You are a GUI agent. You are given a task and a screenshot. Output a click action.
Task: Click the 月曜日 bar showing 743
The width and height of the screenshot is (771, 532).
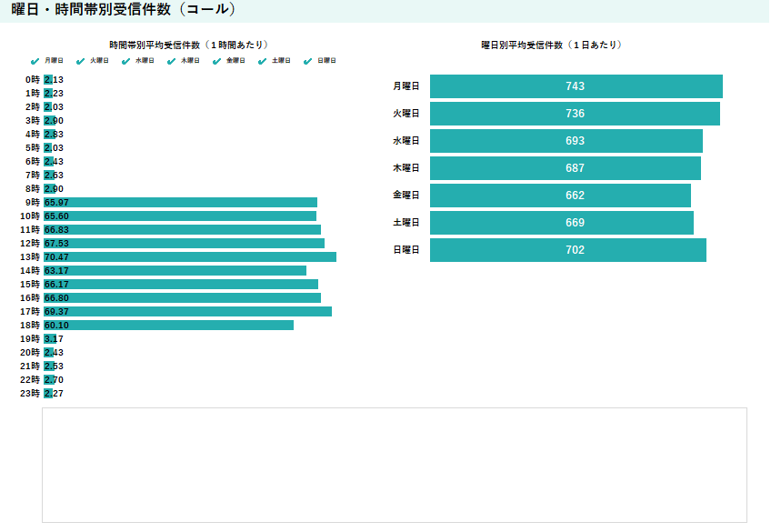(576, 86)
